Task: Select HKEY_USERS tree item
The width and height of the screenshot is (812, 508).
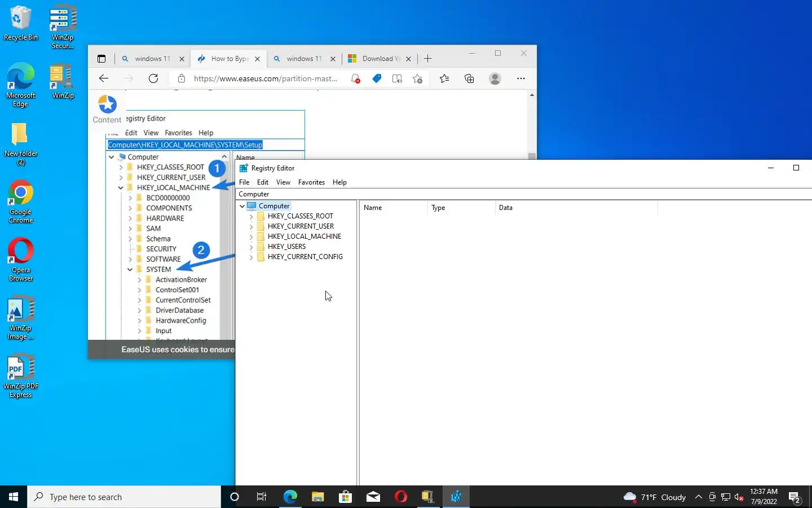Action: [286, 247]
